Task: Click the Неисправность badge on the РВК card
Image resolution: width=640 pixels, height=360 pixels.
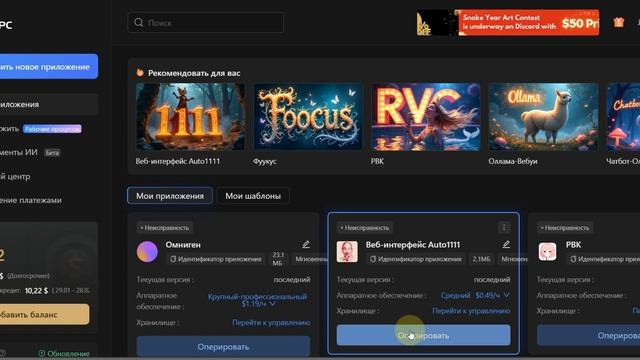Action: (x=565, y=228)
